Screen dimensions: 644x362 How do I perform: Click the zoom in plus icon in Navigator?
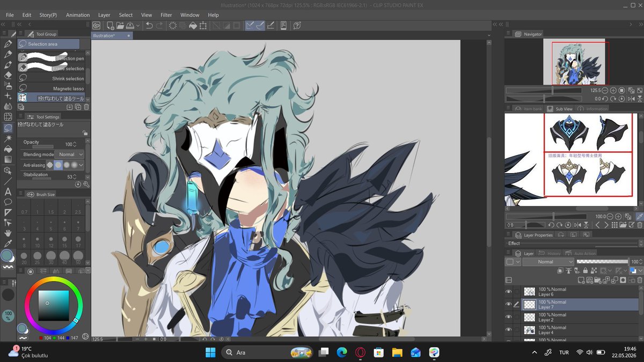coord(613,91)
